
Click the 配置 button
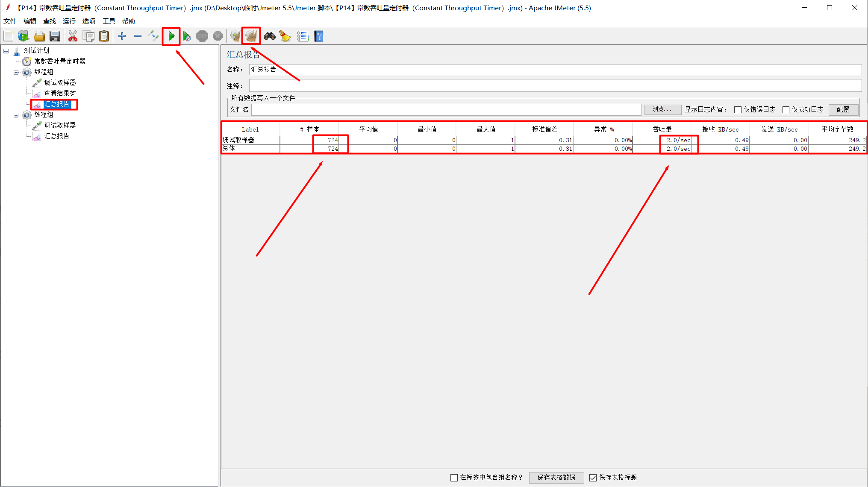click(843, 110)
